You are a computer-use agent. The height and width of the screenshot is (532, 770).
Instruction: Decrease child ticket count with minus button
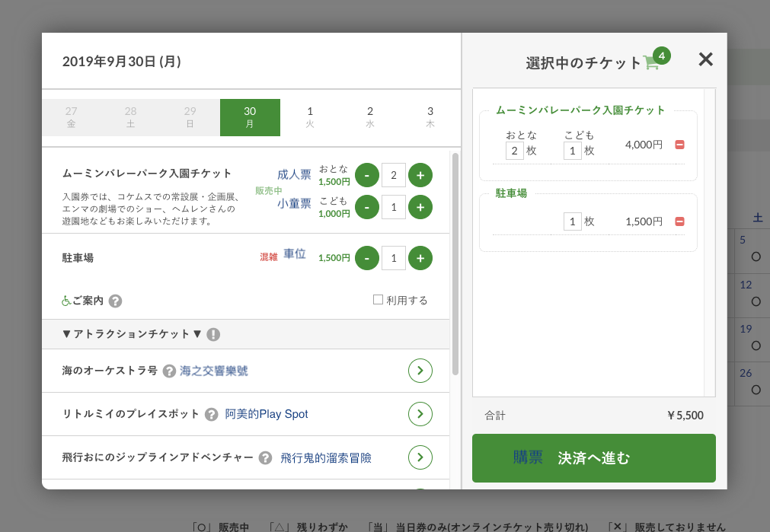(367, 207)
